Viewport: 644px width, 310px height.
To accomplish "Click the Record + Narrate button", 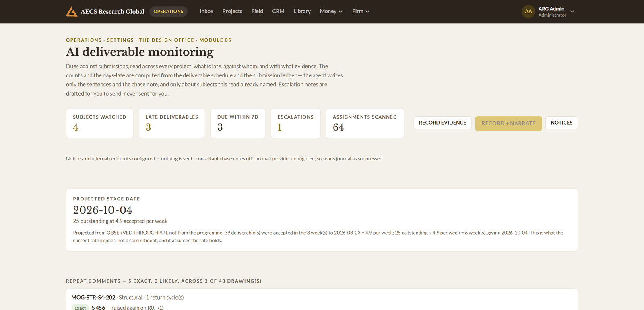I will coord(508,123).
